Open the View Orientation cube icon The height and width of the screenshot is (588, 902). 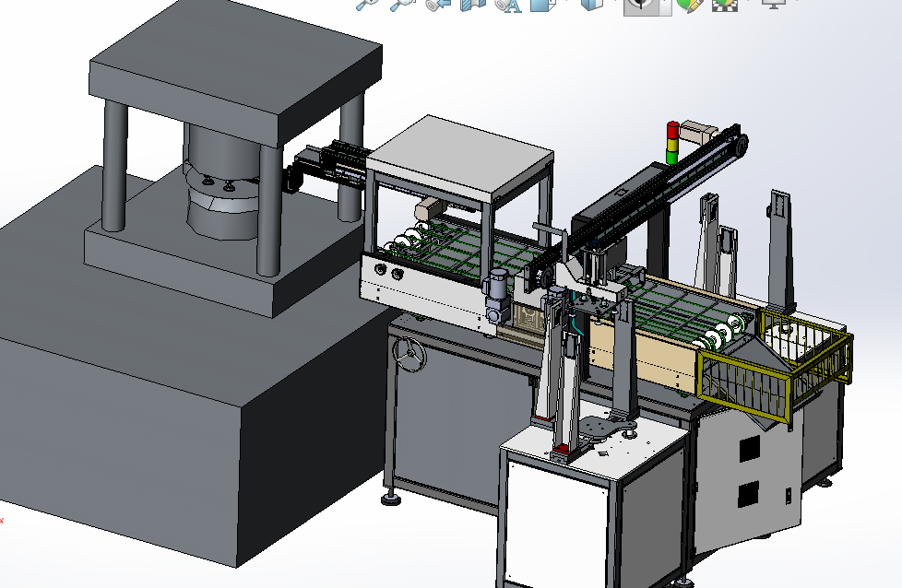[542, 5]
